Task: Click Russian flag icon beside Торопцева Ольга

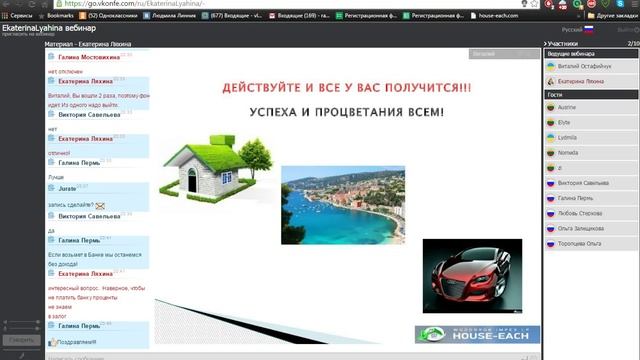Action: click(x=551, y=244)
